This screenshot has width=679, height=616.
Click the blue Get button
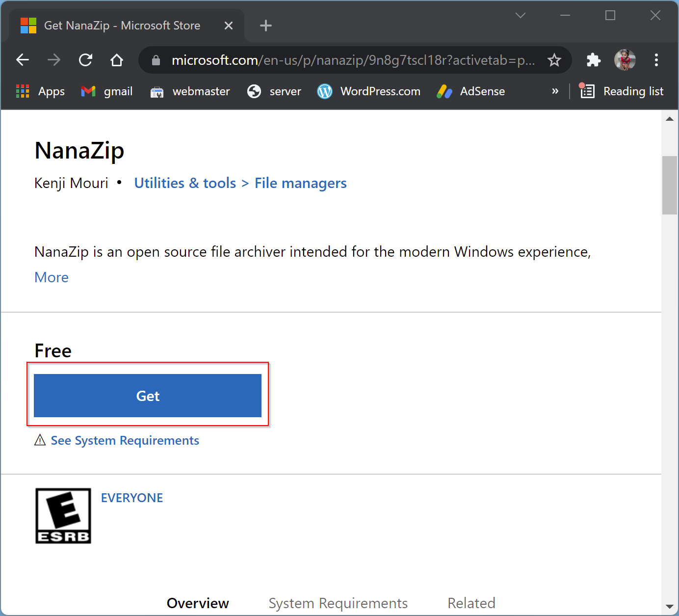click(148, 396)
